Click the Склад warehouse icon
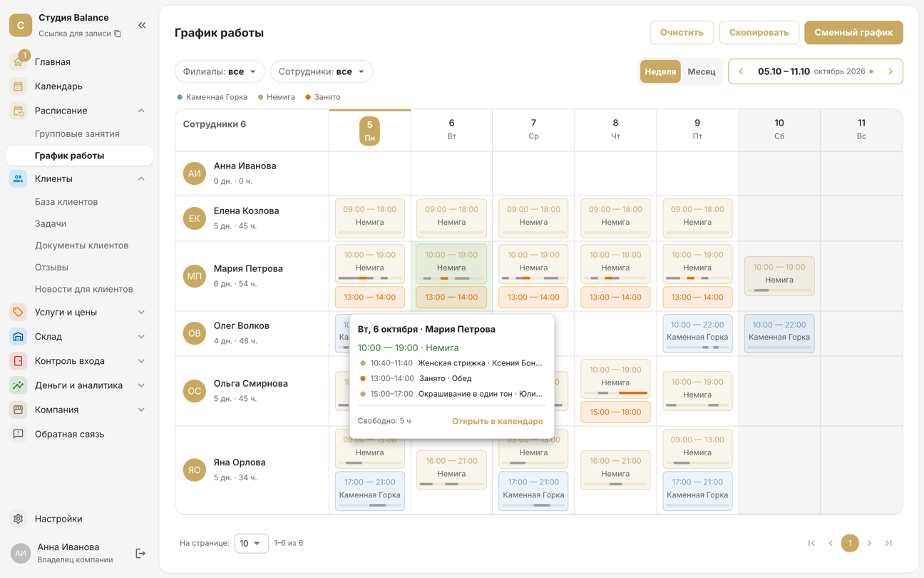The width and height of the screenshot is (924, 578). click(x=19, y=336)
